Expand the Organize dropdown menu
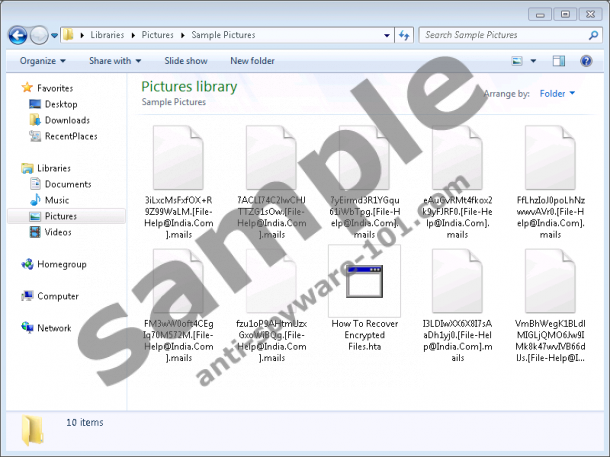Viewport: 610px width, 457px height. tap(43, 61)
